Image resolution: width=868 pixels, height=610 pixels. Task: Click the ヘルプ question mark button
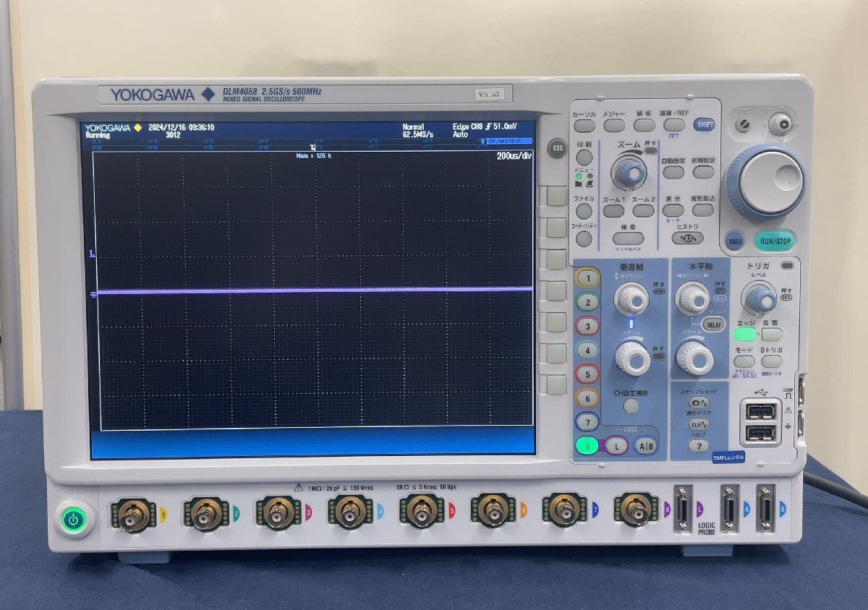[x=697, y=446]
